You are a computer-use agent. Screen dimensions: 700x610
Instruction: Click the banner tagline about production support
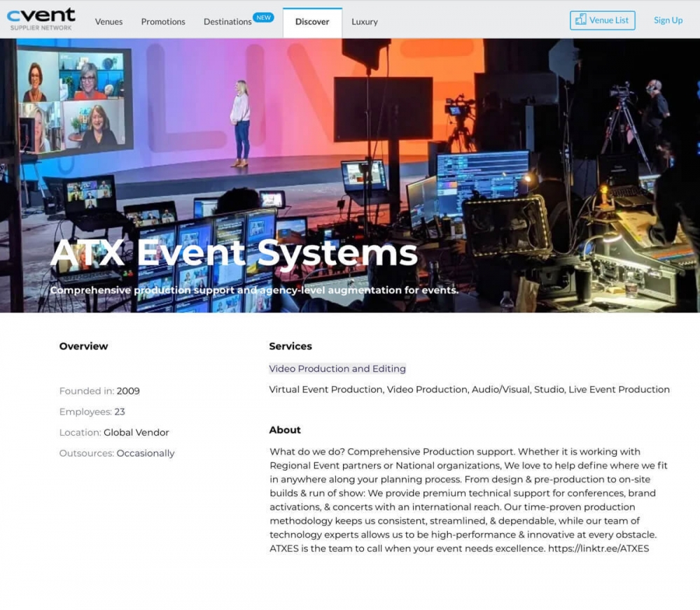[x=254, y=290]
